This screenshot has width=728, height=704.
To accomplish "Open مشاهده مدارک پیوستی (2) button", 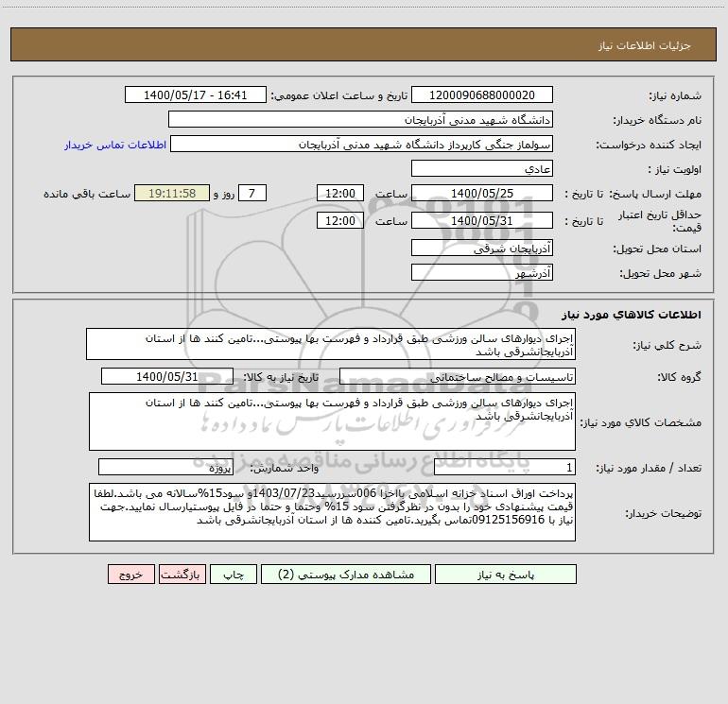I will click(346, 575).
